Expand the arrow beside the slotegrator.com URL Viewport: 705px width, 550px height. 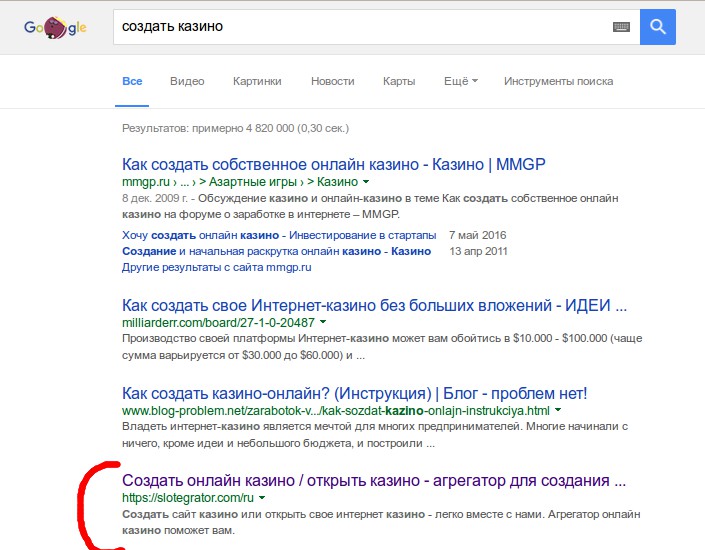click(262, 498)
